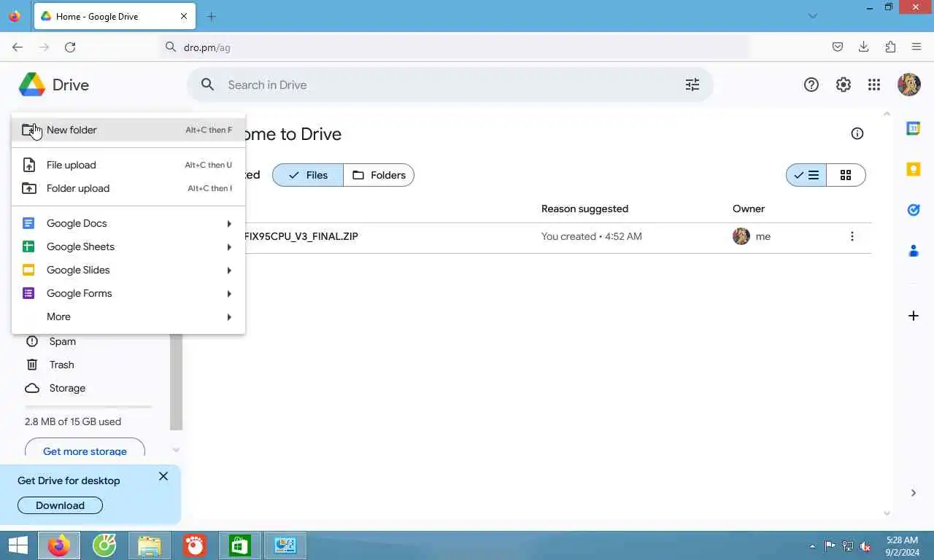The width and height of the screenshot is (934, 560).
Task: Choose Google Forms from the menu
Action: coord(128,293)
